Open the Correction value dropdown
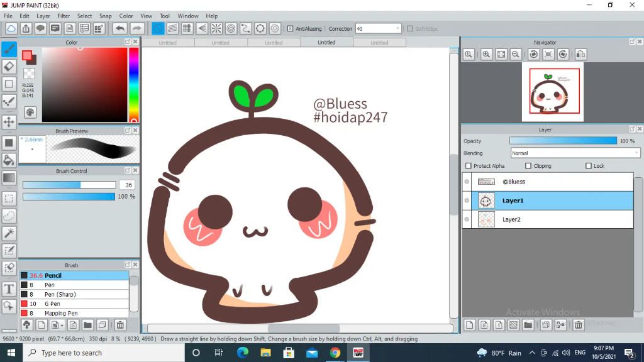This screenshot has width=644, height=362. tap(397, 29)
